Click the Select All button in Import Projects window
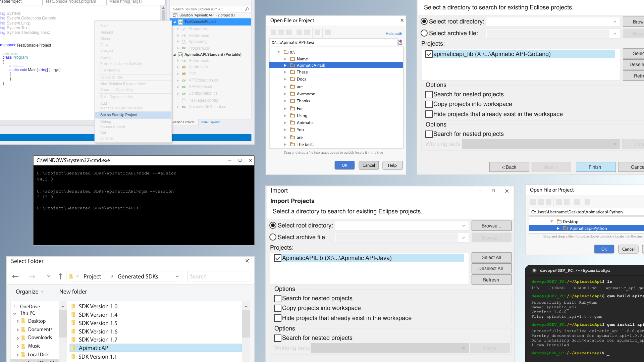Screen dimensions: 644x362 [491, 257]
